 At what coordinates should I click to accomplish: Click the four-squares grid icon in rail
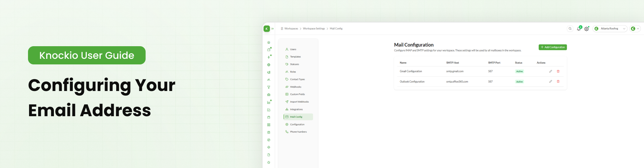coord(269,125)
